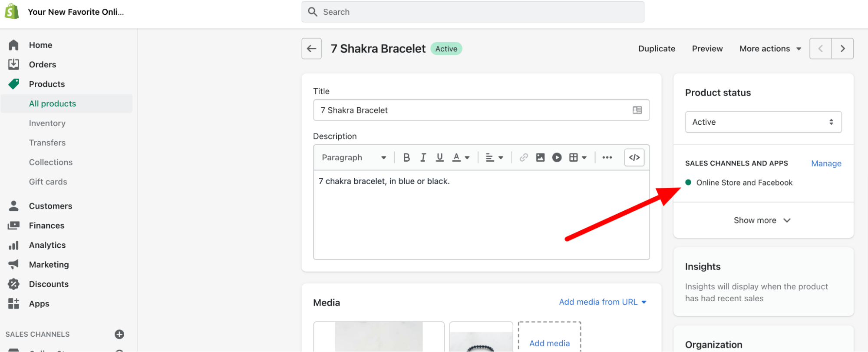Open Orders in the sidebar
Image resolution: width=868 pixels, height=352 pixels.
[43, 64]
